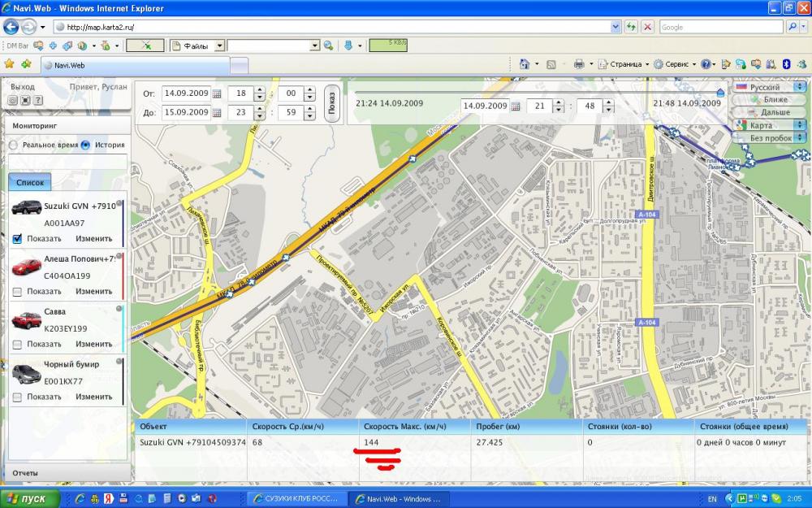Click the Bluetooth icon in IE toolbar
812x508 pixels.
point(785,64)
